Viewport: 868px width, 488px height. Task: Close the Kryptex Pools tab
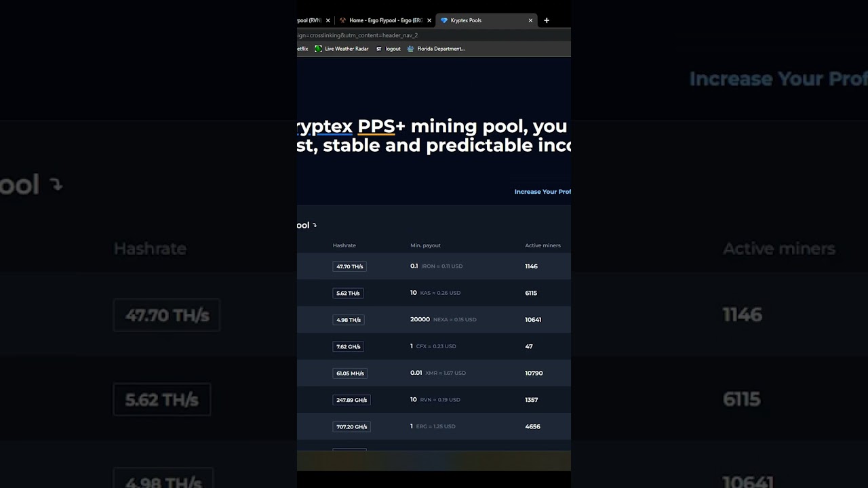click(x=530, y=20)
